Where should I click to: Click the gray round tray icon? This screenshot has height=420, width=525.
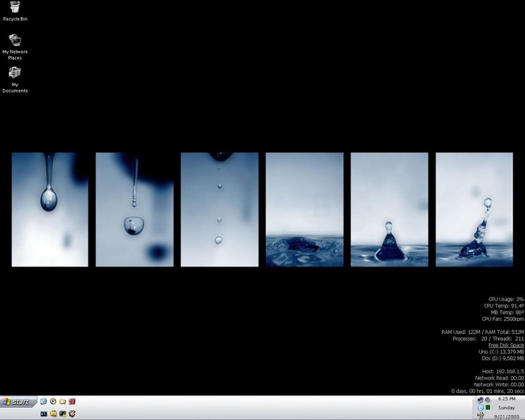(487, 400)
